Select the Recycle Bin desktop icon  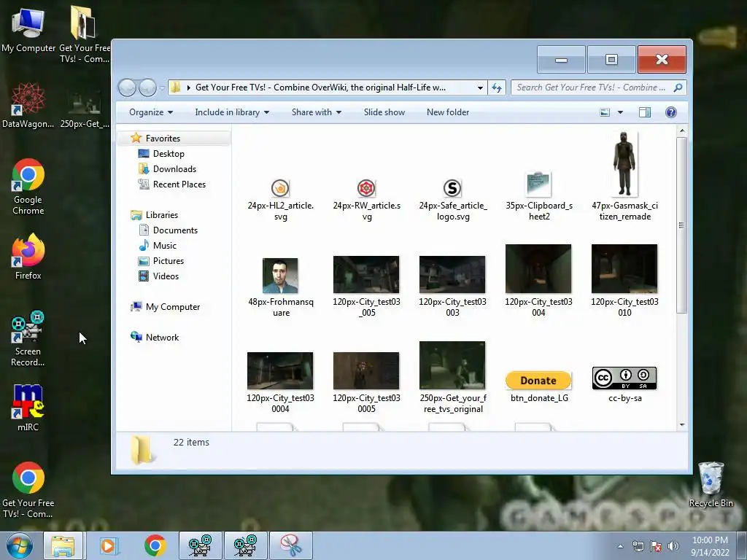[711, 484]
